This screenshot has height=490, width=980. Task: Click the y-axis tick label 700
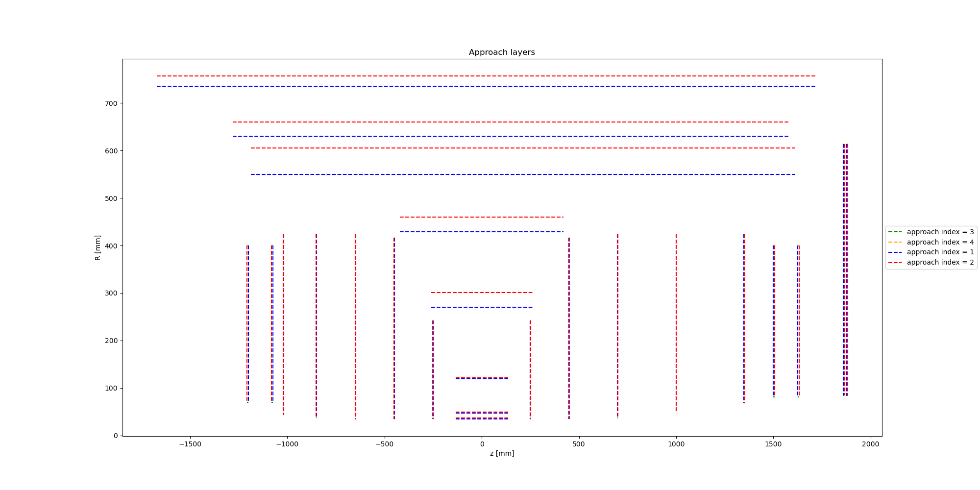(111, 103)
